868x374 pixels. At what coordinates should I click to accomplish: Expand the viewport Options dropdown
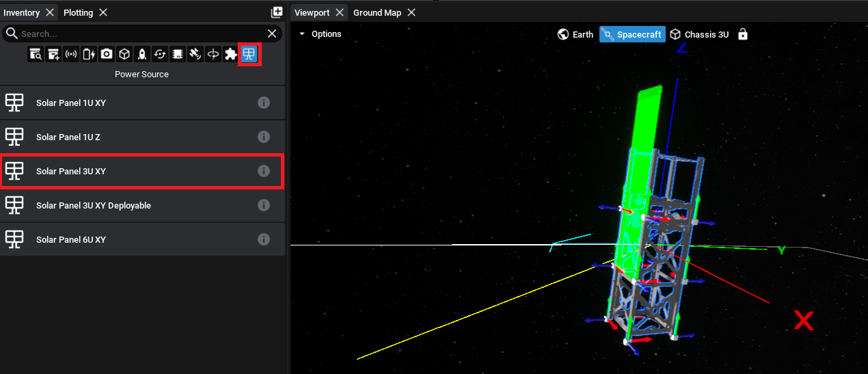point(320,34)
